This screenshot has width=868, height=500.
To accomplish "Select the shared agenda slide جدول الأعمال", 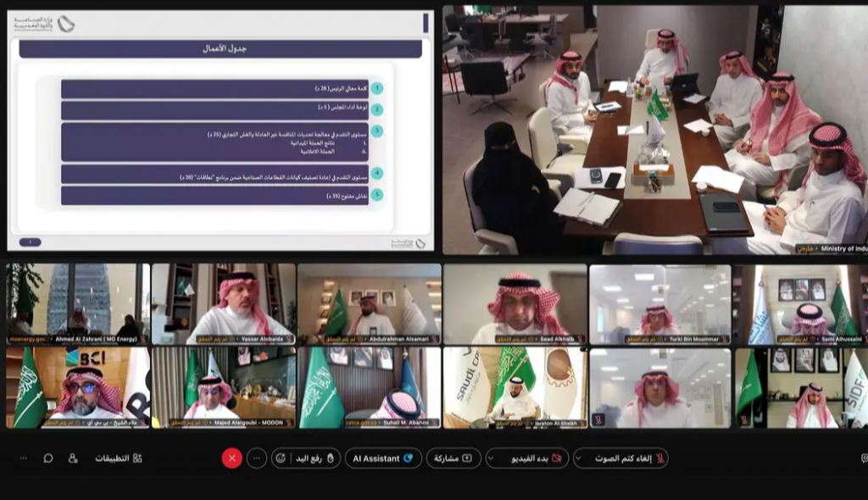I will point(220,131).
